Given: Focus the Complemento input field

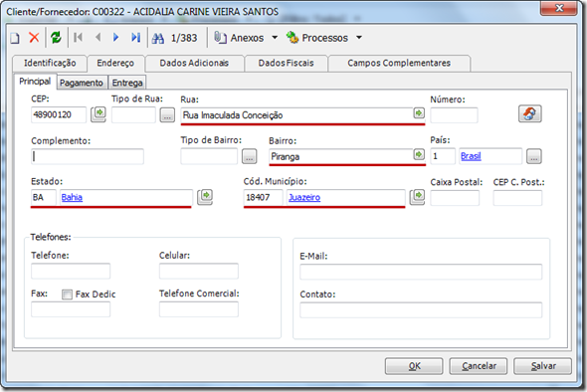Looking at the screenshot, I should 88,156.
